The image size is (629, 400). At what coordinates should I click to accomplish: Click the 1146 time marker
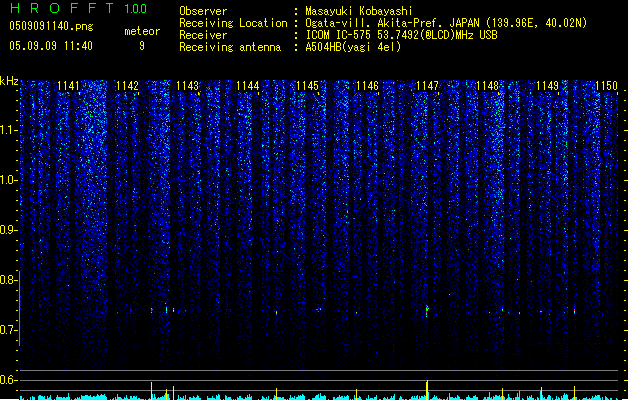click(x=367, y=86)
